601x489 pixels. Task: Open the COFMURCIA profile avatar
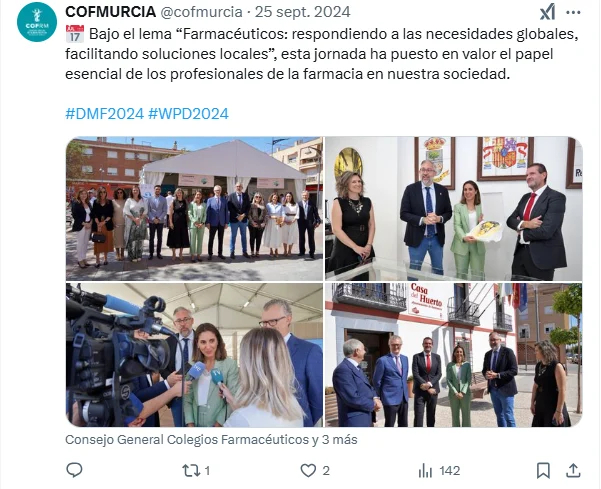(37, 22)
